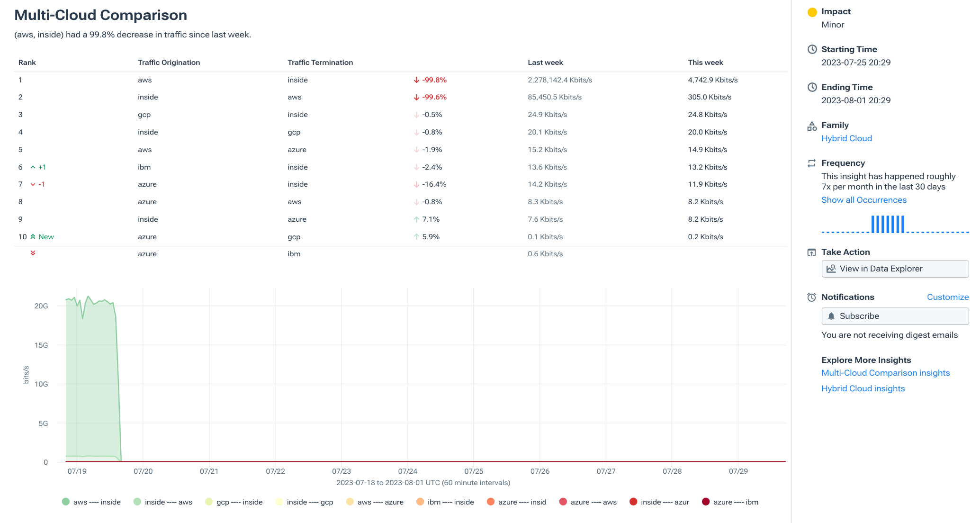The image size is (980, 523).
Task: Open the Customize notifications link
Action: coord(947,297)
